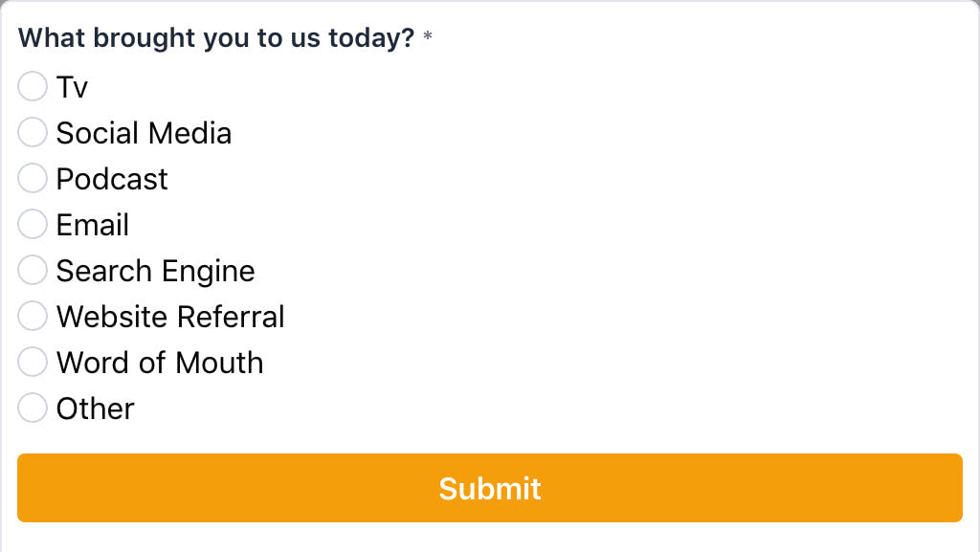Mark the Search Engine radio button

[x=33, y=271]
